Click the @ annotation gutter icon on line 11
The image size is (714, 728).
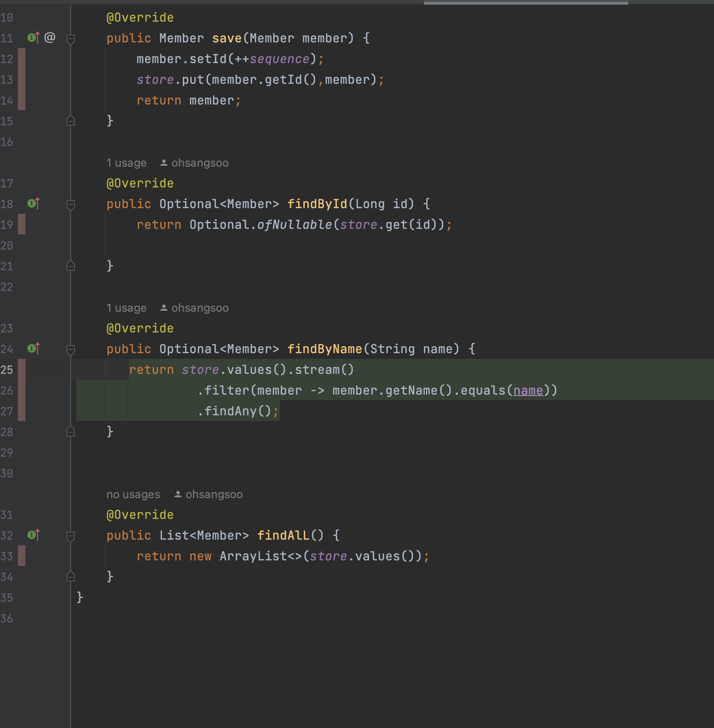point(50,37)
